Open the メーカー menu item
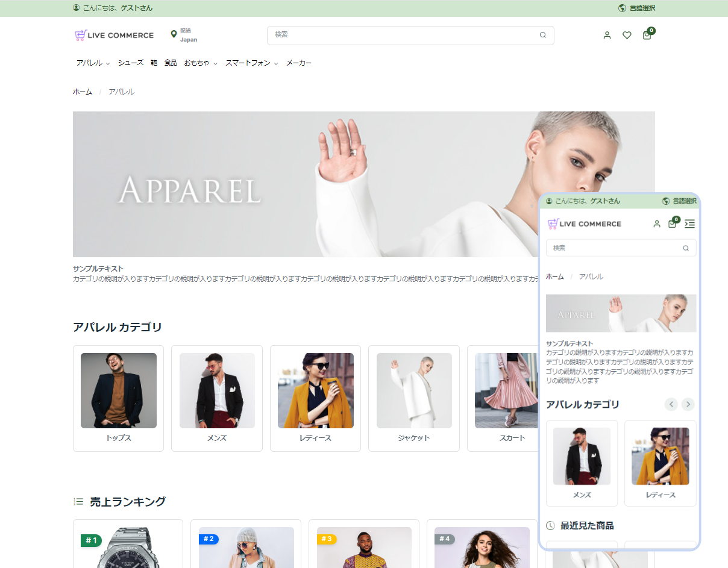This screenshot has width=728, height=568. pos(298,63)
